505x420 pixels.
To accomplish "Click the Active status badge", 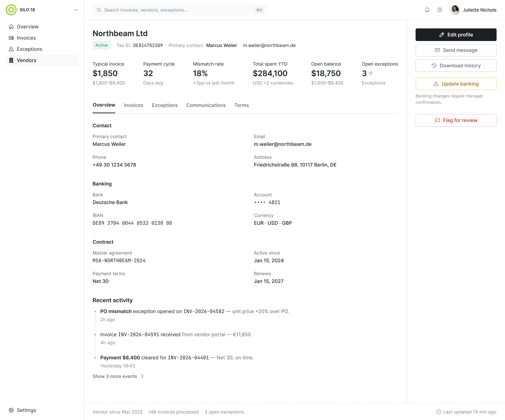I will [102, 45].
